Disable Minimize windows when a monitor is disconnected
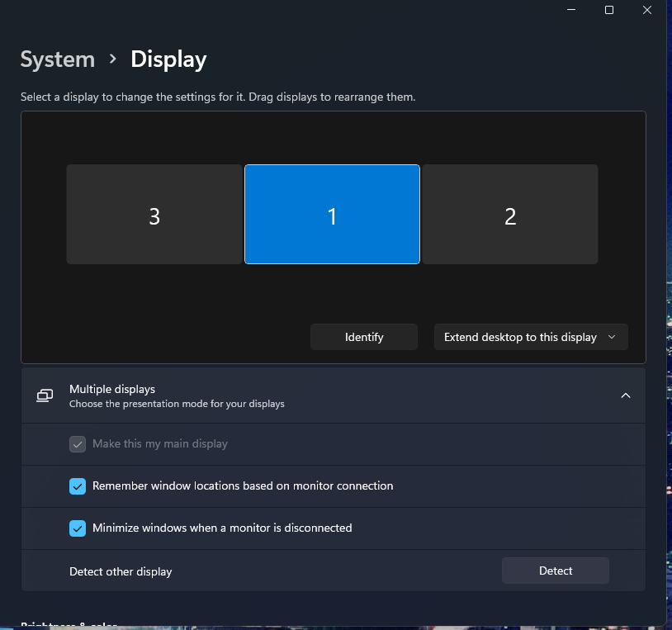Image resolution: width=672 pixels, height=630 pixels. coord(77,528)
